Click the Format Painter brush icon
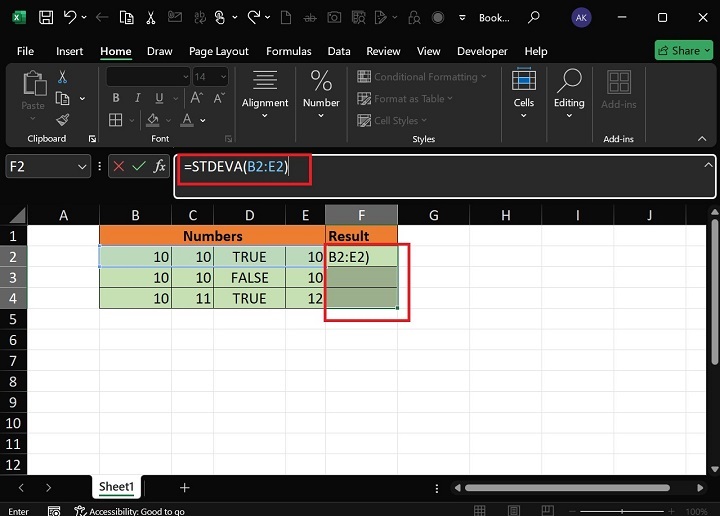 pyautogui.click(x=62, y=120)
